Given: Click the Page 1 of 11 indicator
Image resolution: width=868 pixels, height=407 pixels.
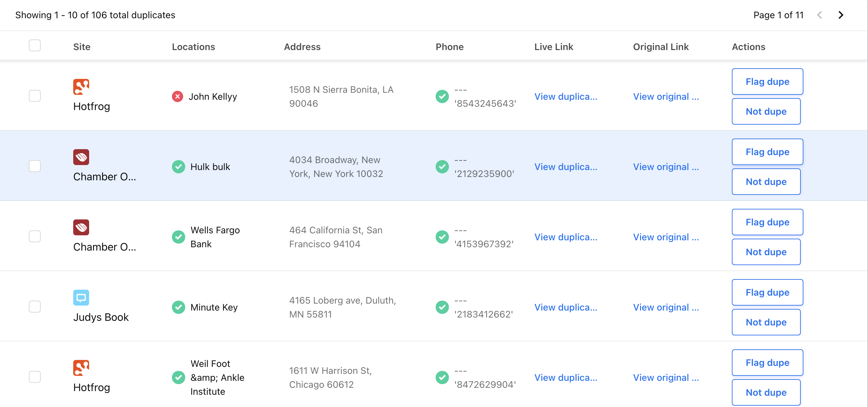Looking at the screenshot, I should tap(778, 15).
